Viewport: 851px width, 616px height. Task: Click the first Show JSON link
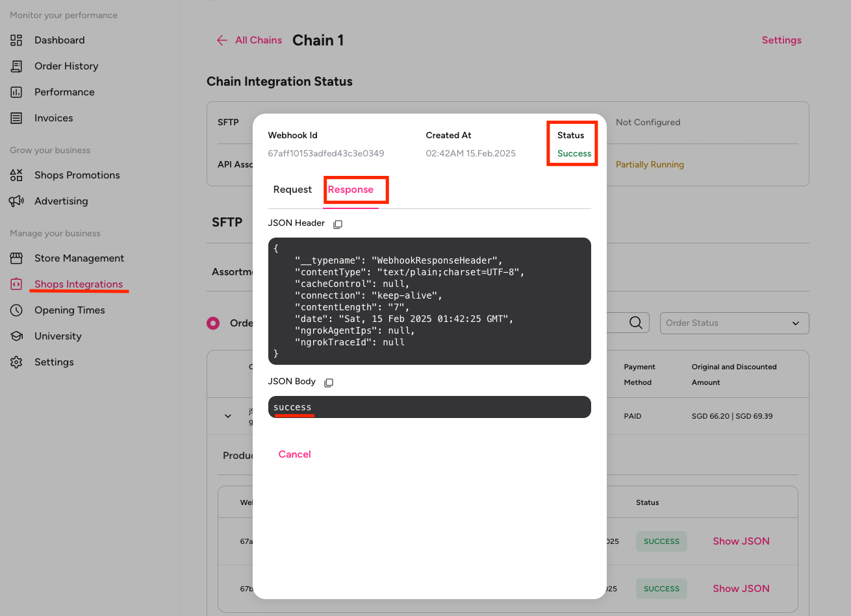coord(741,541)
